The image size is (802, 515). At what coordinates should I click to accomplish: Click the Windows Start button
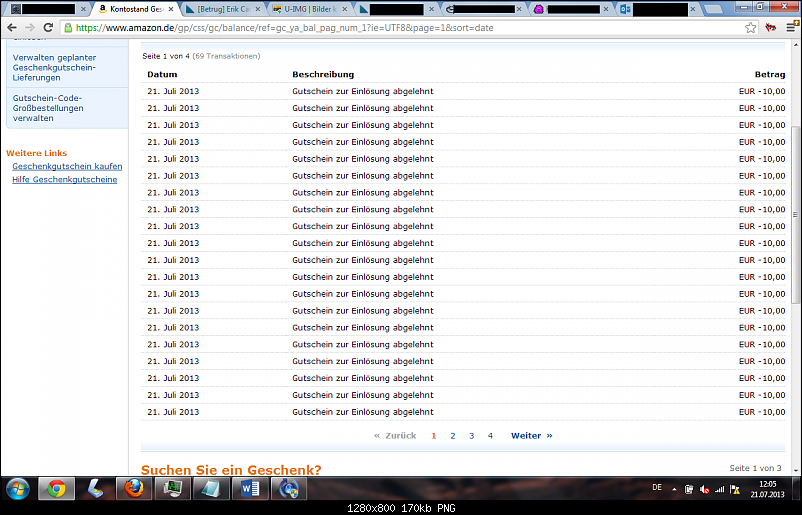pos(17,488)
